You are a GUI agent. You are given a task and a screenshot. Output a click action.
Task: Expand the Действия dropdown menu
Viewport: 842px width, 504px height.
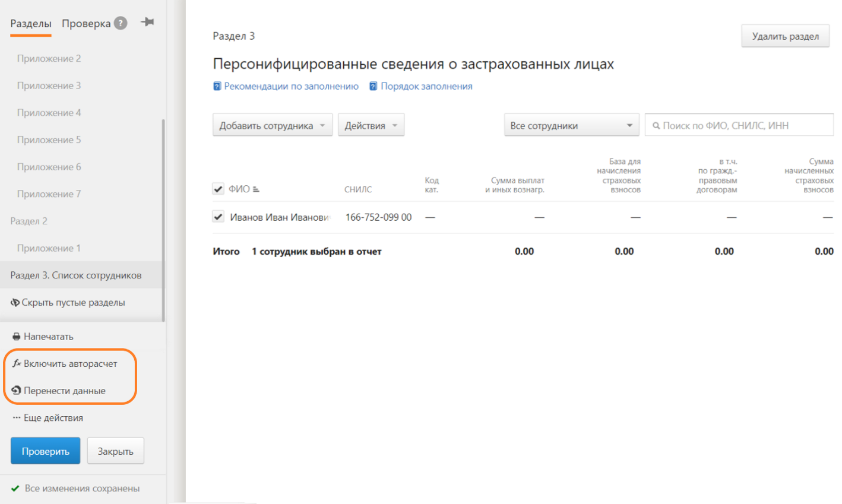[371, 125]
